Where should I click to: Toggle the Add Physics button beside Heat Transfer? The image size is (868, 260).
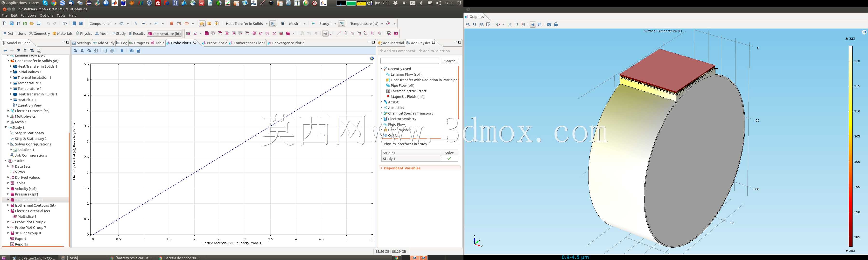pos(273,24)
